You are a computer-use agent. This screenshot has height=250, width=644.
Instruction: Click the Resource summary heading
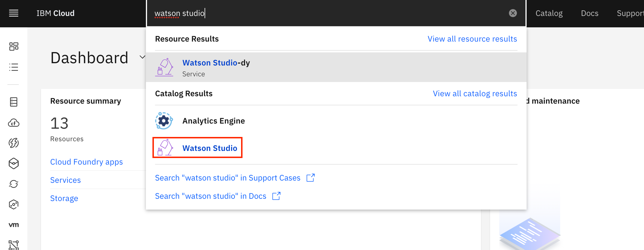(85, 101)
